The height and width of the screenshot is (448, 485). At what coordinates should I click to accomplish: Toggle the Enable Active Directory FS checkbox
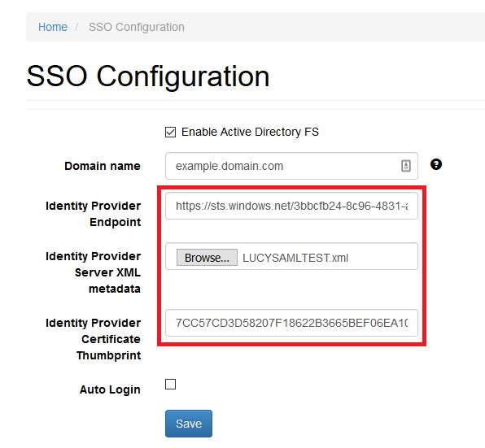tap(170, 132)
